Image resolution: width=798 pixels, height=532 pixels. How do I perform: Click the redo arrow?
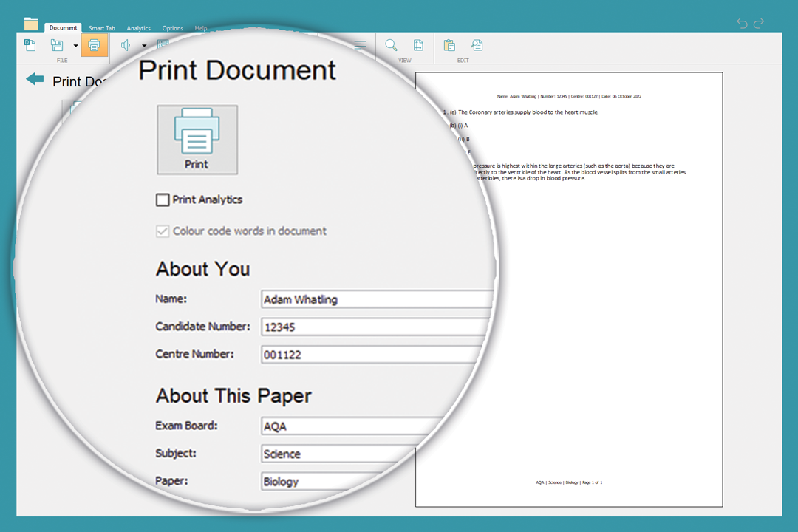click(x=759, y=24)
